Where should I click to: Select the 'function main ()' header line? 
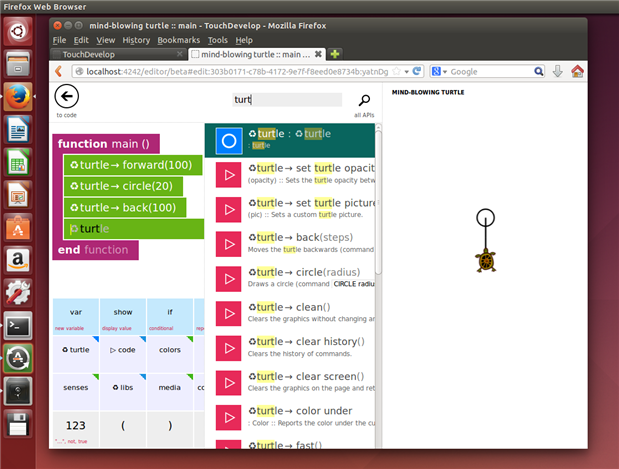pos(106,144)
